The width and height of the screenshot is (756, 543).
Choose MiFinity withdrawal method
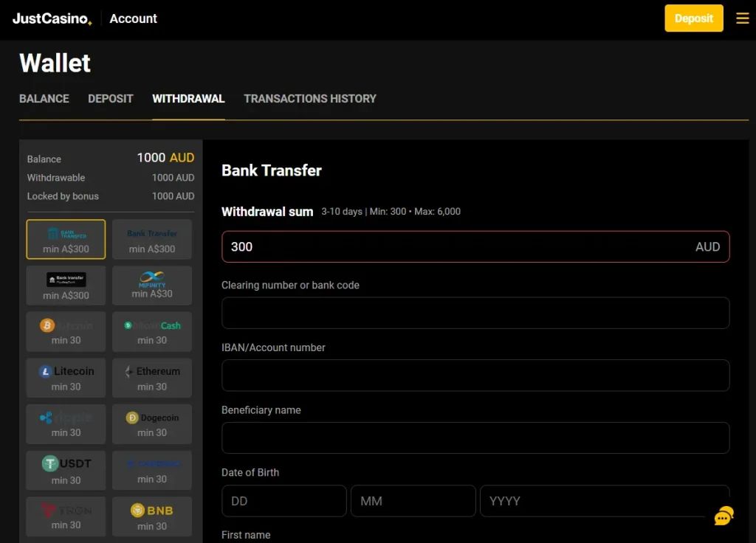(x=152, y=286)
